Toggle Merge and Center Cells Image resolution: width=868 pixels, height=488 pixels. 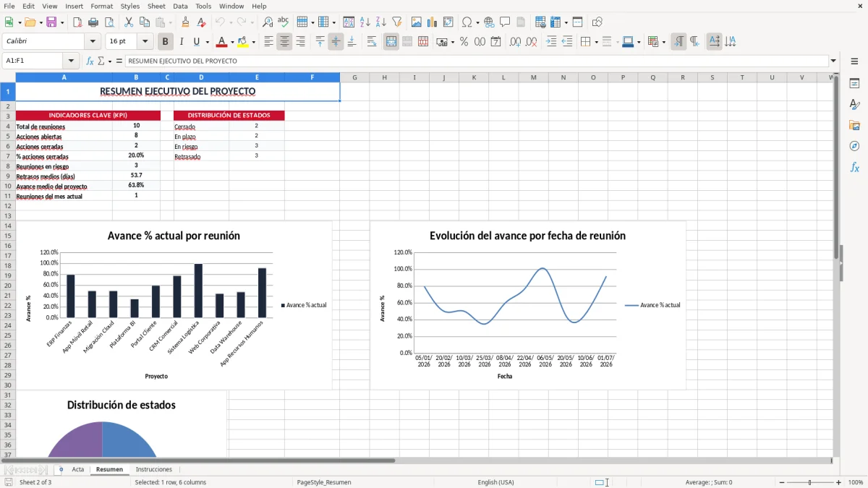(x=391, y=42)
